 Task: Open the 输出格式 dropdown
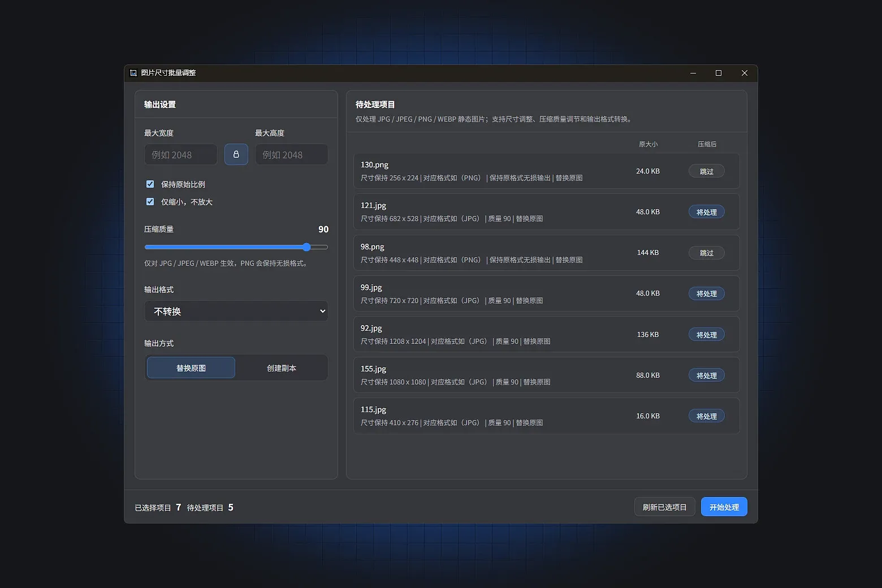236,311
